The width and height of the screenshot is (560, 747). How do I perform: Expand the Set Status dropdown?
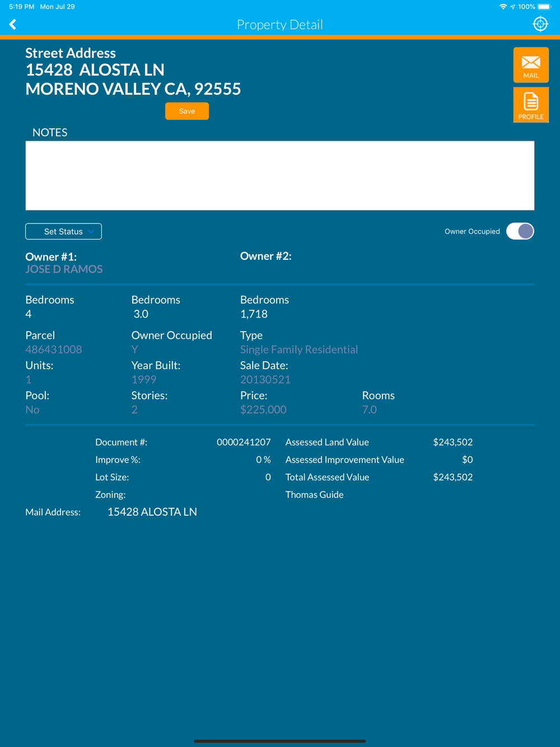[63, 231]
